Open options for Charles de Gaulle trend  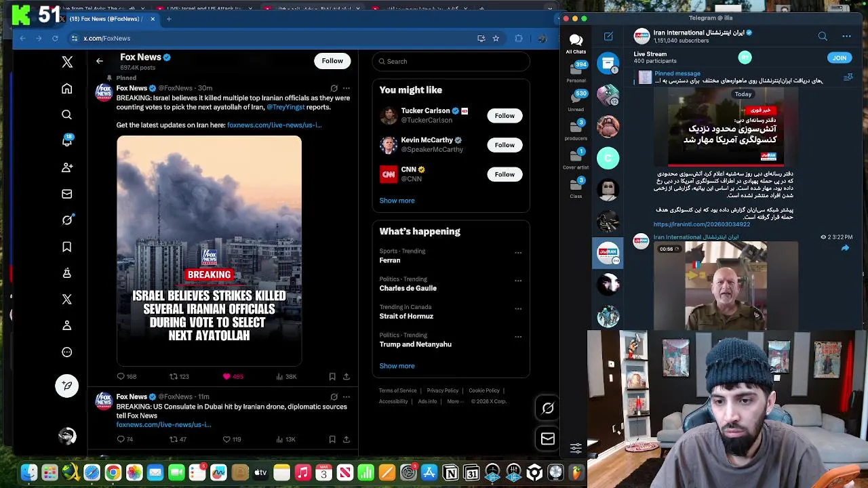coord(518,281)
